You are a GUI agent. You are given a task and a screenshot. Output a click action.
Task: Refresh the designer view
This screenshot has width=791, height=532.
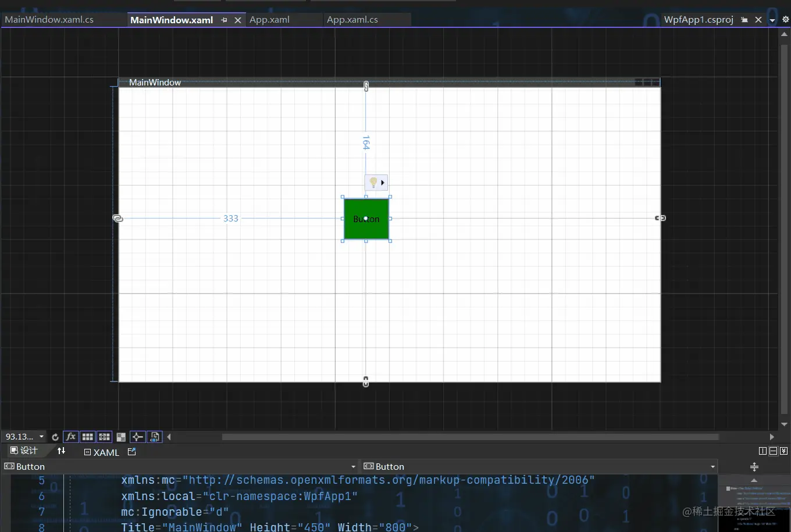pos(55,437)
